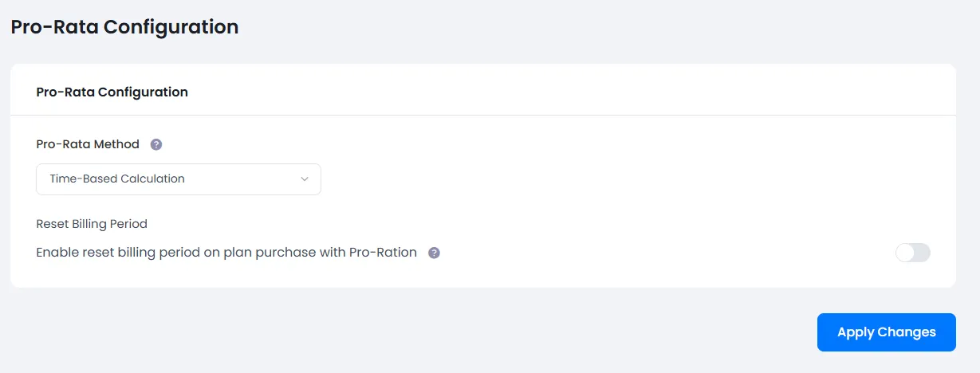Click the white knob of the toggle switch
This screenshot has width=980, height=373.
905,253
